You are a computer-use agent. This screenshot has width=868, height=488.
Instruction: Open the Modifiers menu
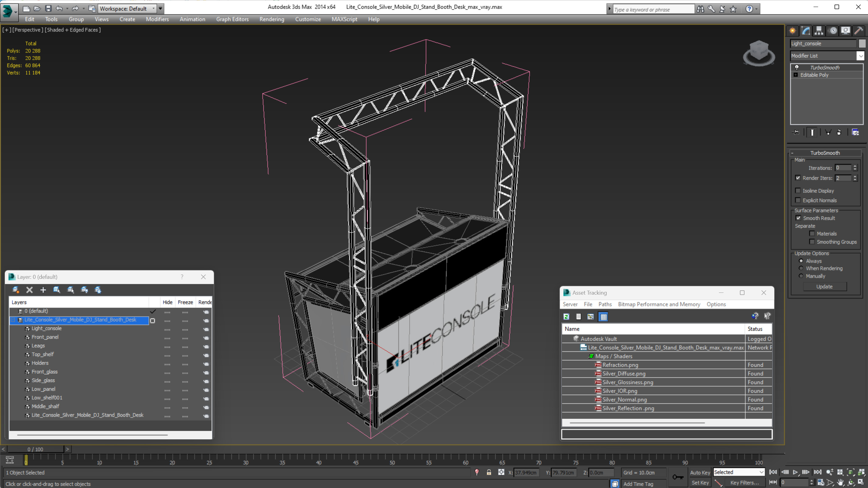pyautogui.click(x=157, y=19)
